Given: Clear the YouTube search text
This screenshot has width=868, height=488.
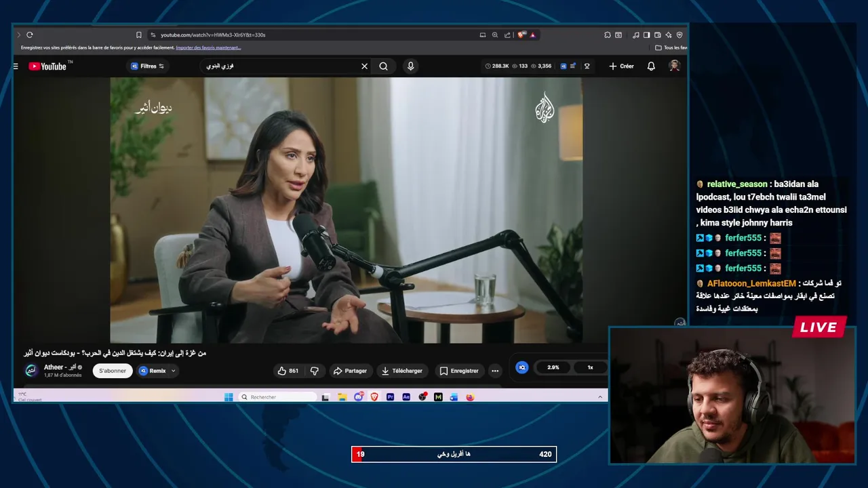Looking at the screenshot, I should (364, 66).
